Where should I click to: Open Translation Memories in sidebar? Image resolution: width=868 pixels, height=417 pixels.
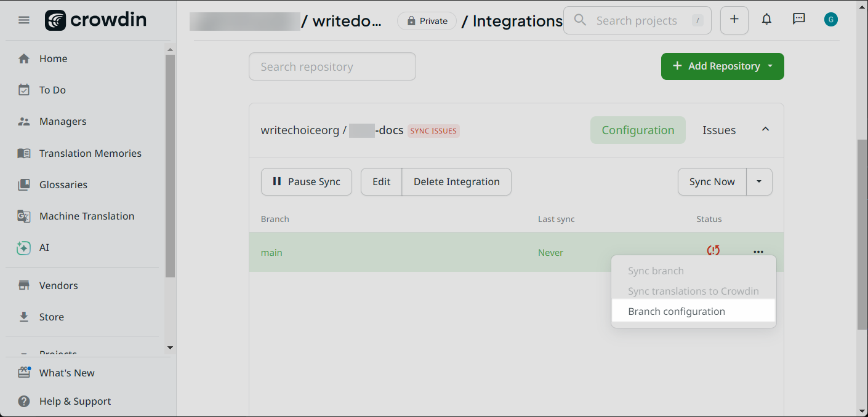[90, 153]
